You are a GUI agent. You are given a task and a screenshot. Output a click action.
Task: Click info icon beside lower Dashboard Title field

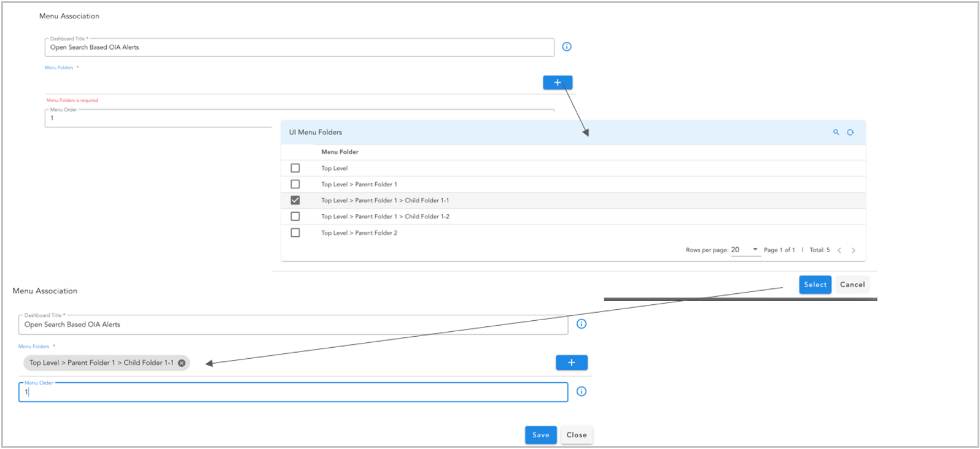(x=581, y=324)
